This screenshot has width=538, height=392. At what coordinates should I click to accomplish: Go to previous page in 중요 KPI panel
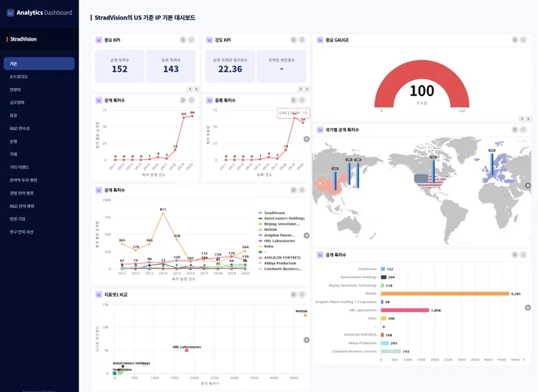point(190,89)
